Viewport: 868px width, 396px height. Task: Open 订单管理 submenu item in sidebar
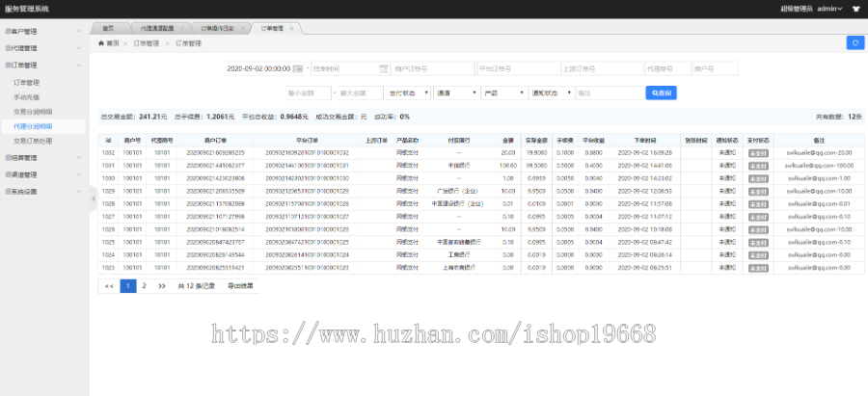tap(26, 83)
